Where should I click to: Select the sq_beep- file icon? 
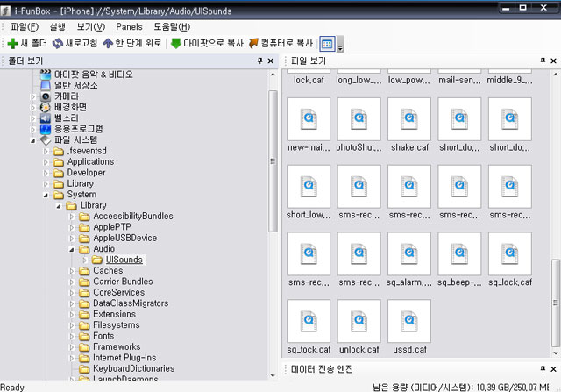point(459,253)
